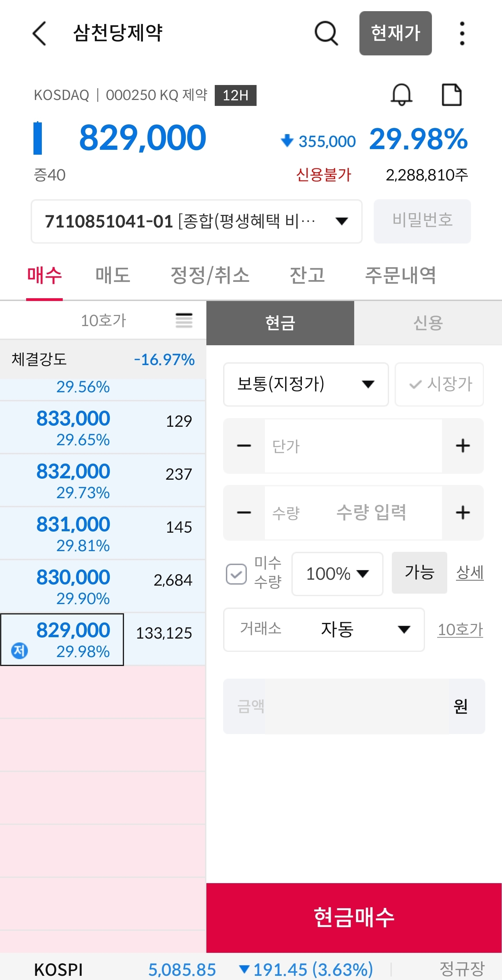Screen dimensions: 502x980
Task: Enable the 시장가 check option
Action: tap(439, 384)
